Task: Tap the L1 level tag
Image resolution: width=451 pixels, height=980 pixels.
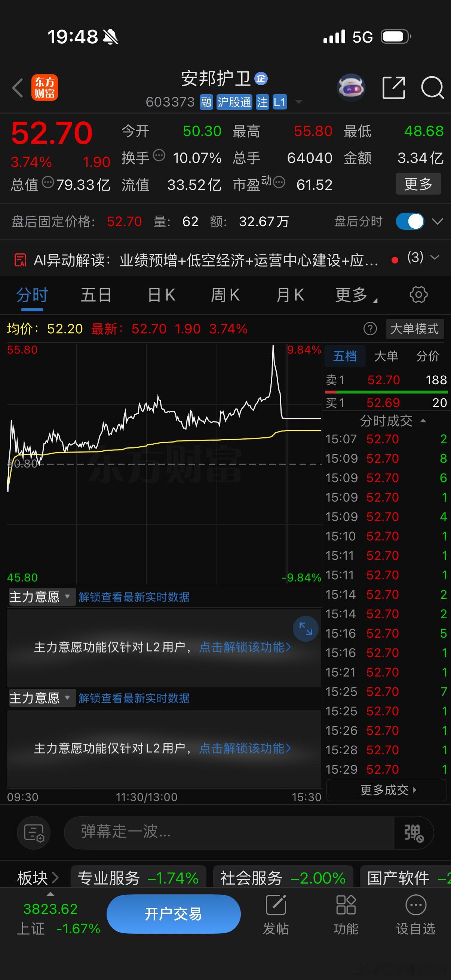Action: tap(279, 102)
